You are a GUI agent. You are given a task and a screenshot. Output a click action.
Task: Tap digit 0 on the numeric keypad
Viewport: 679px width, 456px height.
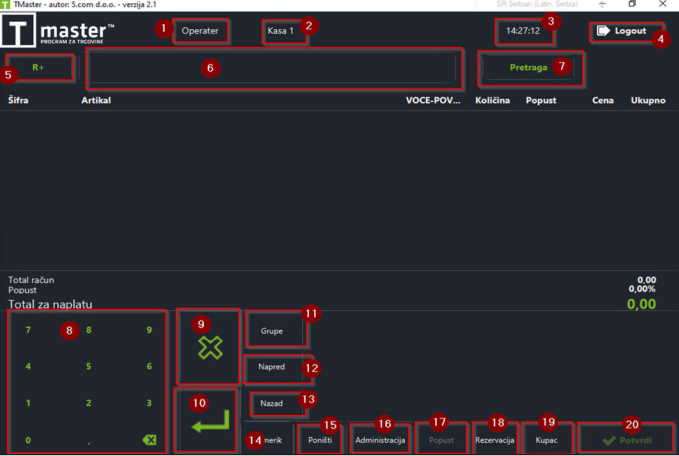tap(28, 440)
